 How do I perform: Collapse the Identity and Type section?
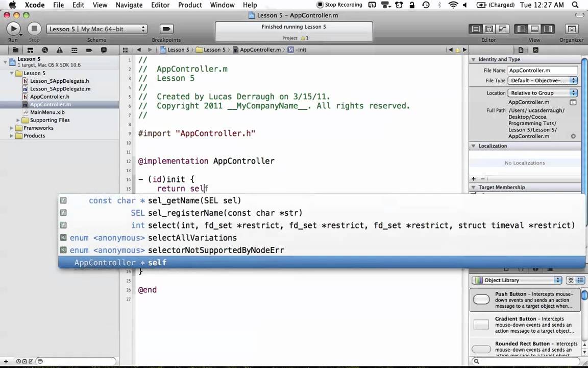click(x=474, y=59)
